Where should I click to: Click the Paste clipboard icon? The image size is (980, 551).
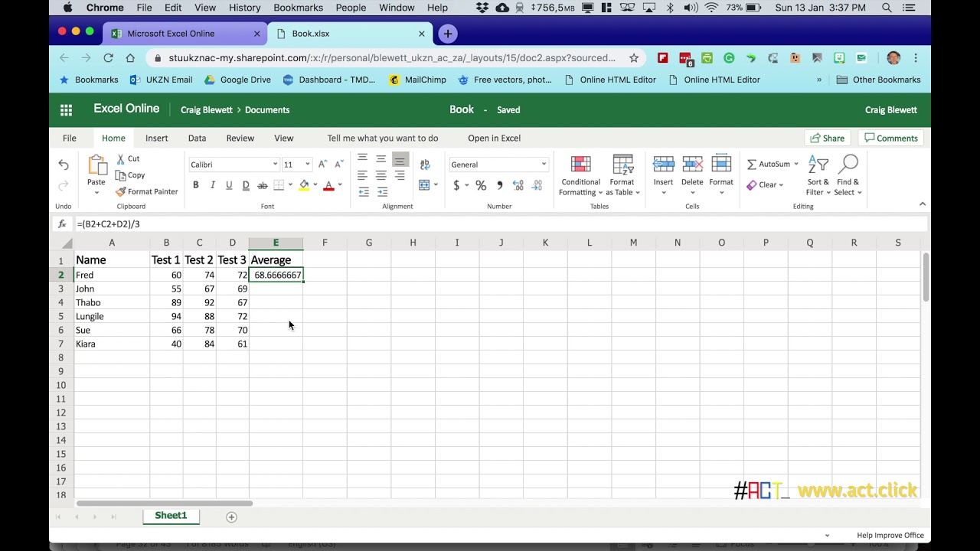coord(97,165)
